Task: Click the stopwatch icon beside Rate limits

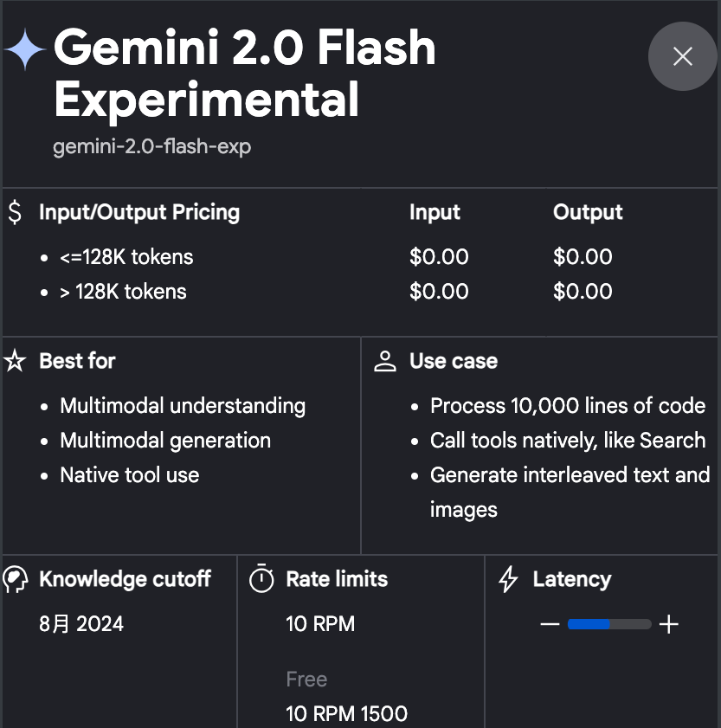Action: tap(261, 579)
